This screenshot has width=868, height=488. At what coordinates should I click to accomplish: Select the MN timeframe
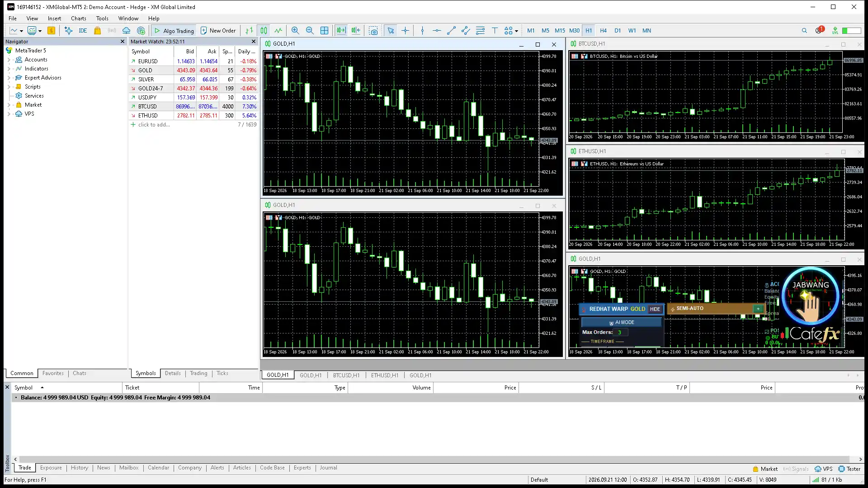tap(647, 31)
